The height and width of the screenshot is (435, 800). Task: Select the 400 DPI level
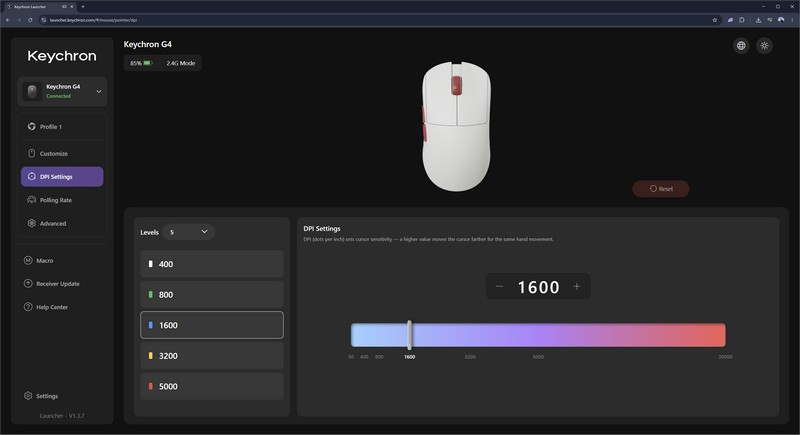[x=212, y=264]
